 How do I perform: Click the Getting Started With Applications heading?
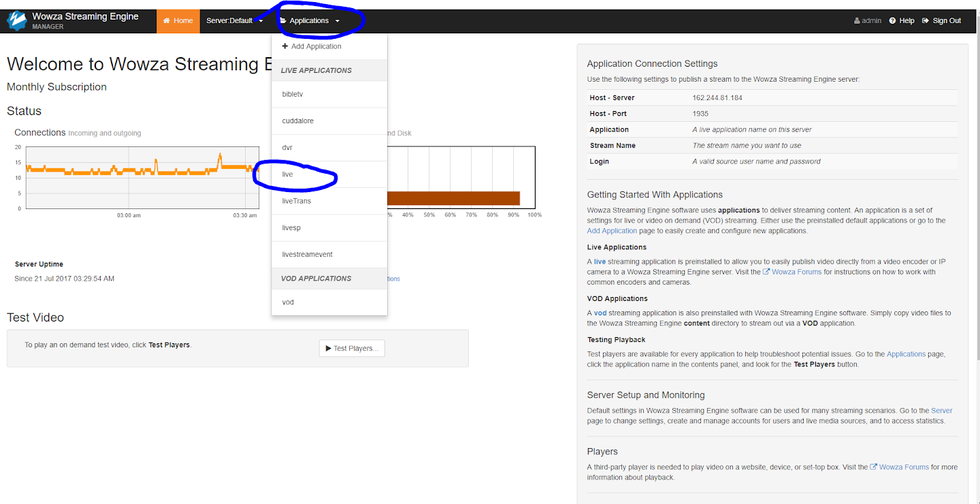point(655,195)
